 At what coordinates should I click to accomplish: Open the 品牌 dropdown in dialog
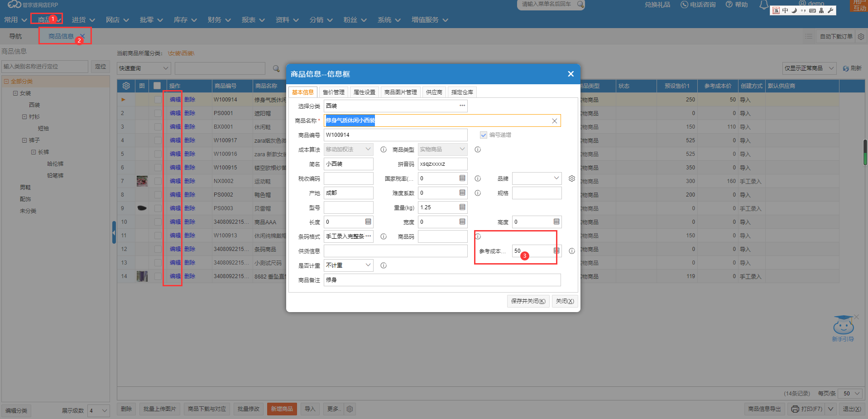point(537,178)
